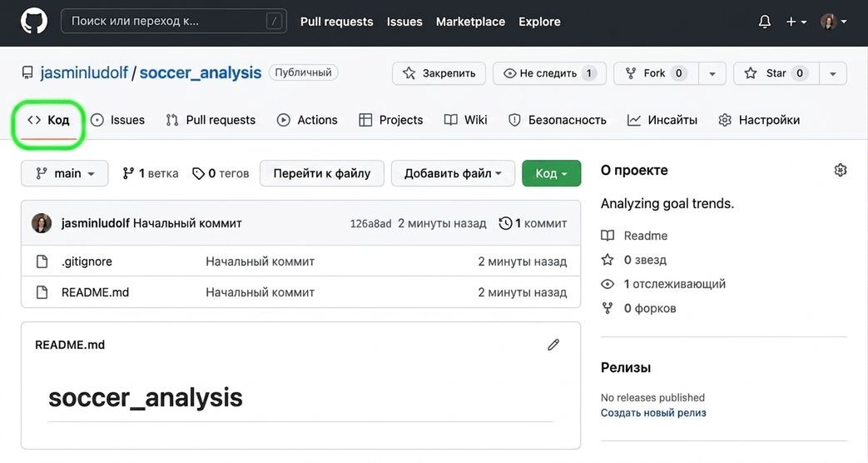
Task: Open Pull requests in top navigation
Action: (x=336, y=22)
